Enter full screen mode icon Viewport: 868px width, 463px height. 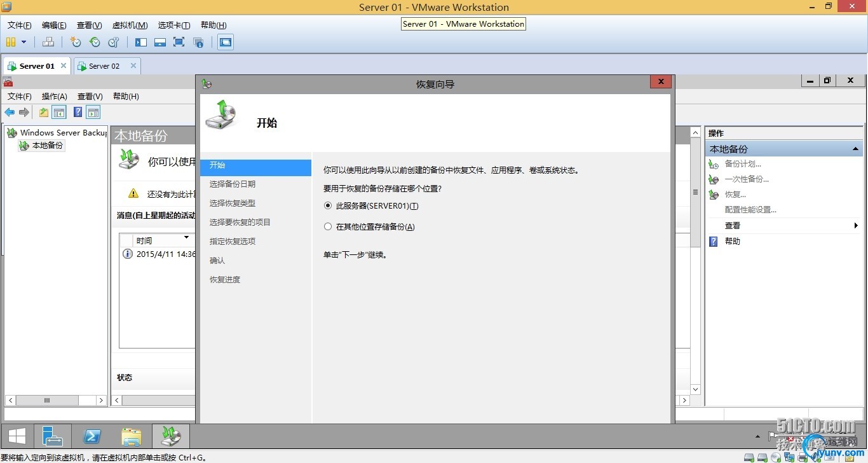pos(179,42)
